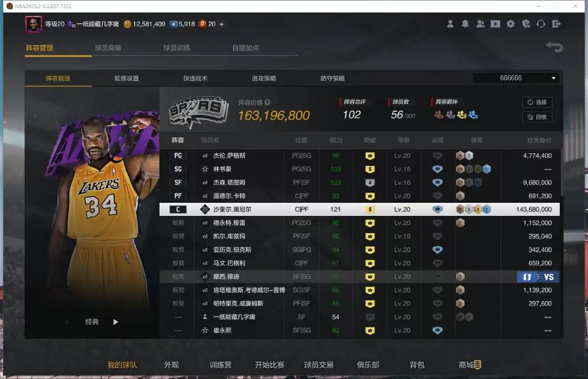This screenshot has height=379, width=588.
Task: Select the 沙奎尔.奥尼尔 player row
Action: [x=359, y=209]
